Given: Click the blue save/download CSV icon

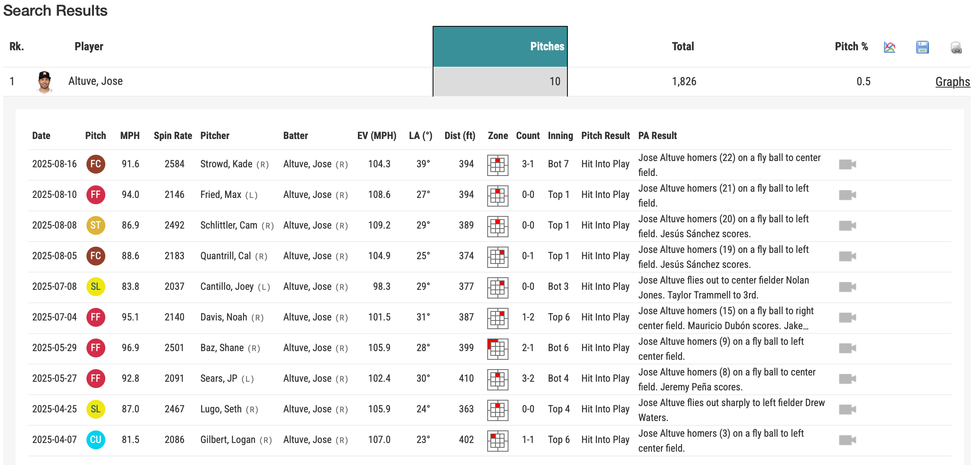Looking at the screenshot, I should [x=922, y=47].
